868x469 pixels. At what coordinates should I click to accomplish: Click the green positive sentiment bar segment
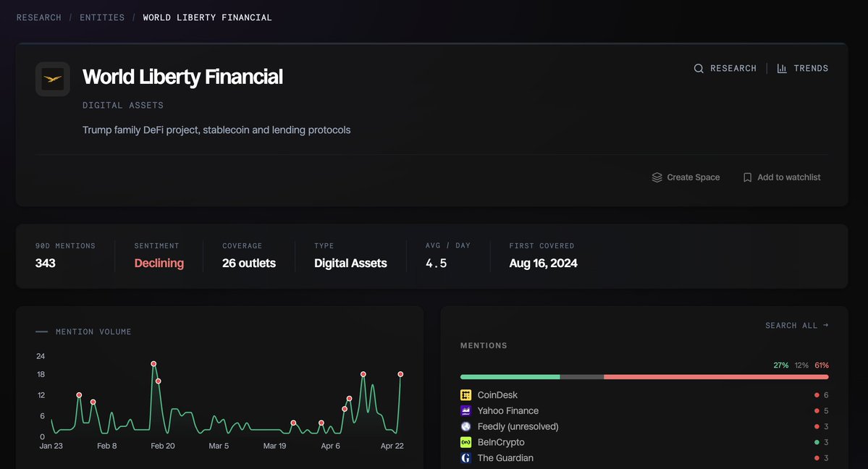pyautogui.click(x=510, y=376)
